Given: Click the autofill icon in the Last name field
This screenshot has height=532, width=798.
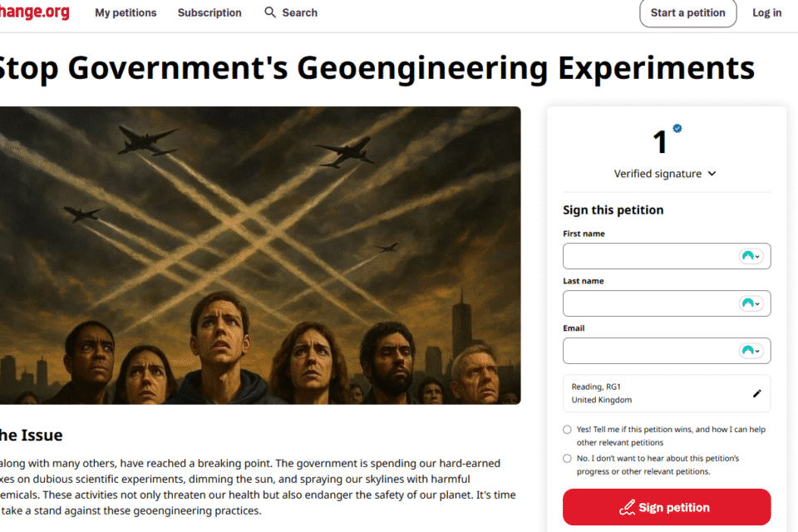Looking at the screenshot, I should (747, 303).
